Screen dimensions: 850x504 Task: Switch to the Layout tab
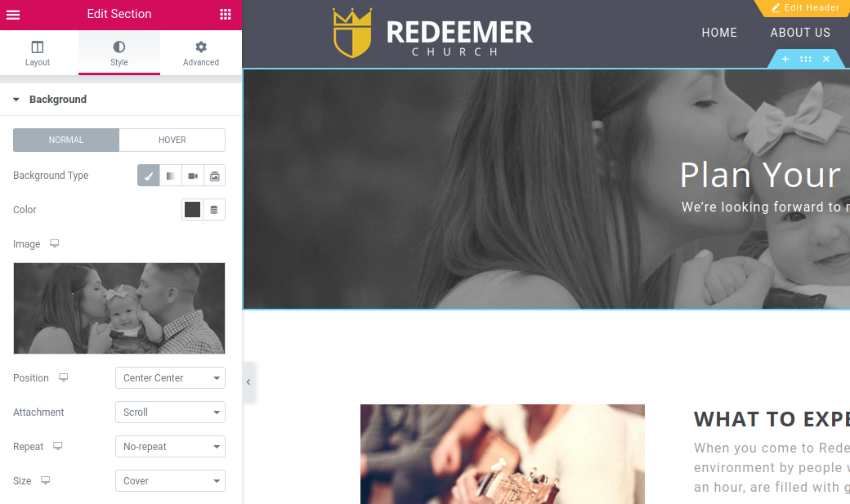click(x=38, y=53)
